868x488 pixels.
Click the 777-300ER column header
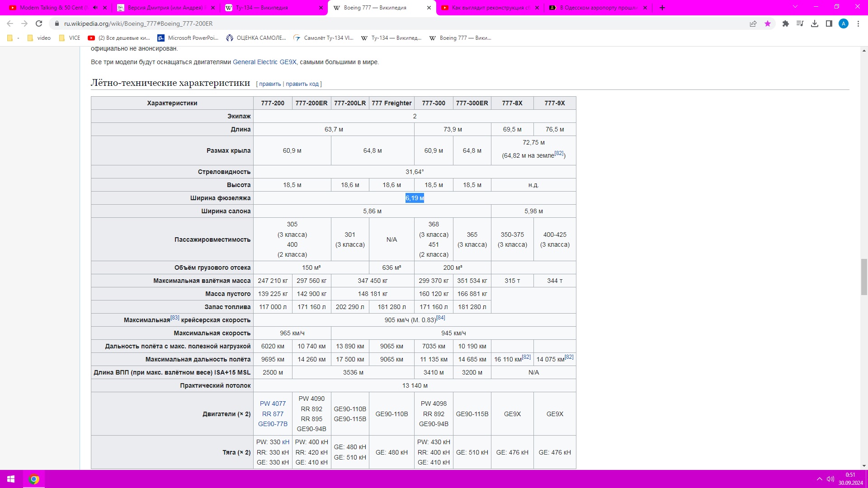click(x=472, y=103)
